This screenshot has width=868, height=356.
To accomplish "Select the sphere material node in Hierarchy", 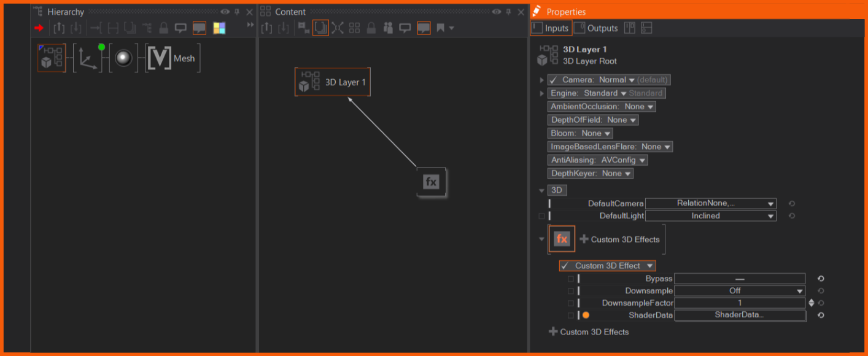I will point(123,58).
